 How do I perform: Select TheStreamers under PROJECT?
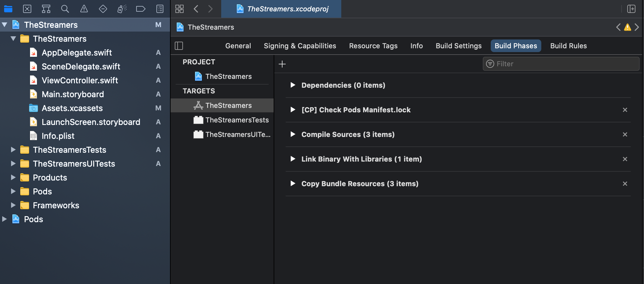pyautogui.click(x=223, y=76)
